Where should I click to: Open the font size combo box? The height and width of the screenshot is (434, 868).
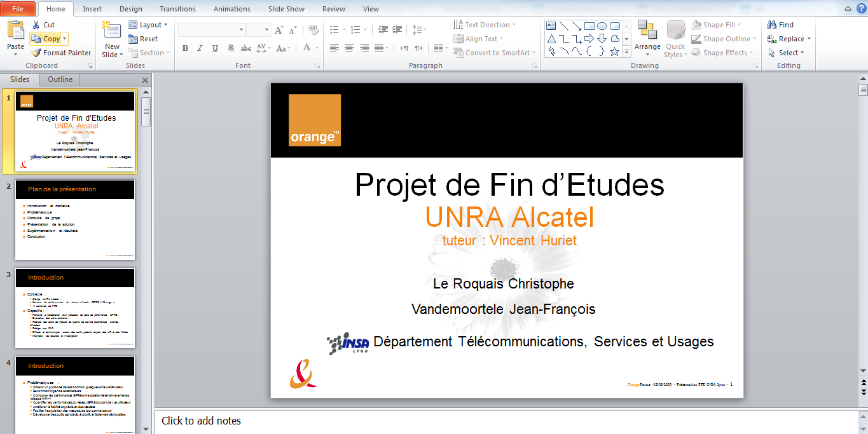259,30
